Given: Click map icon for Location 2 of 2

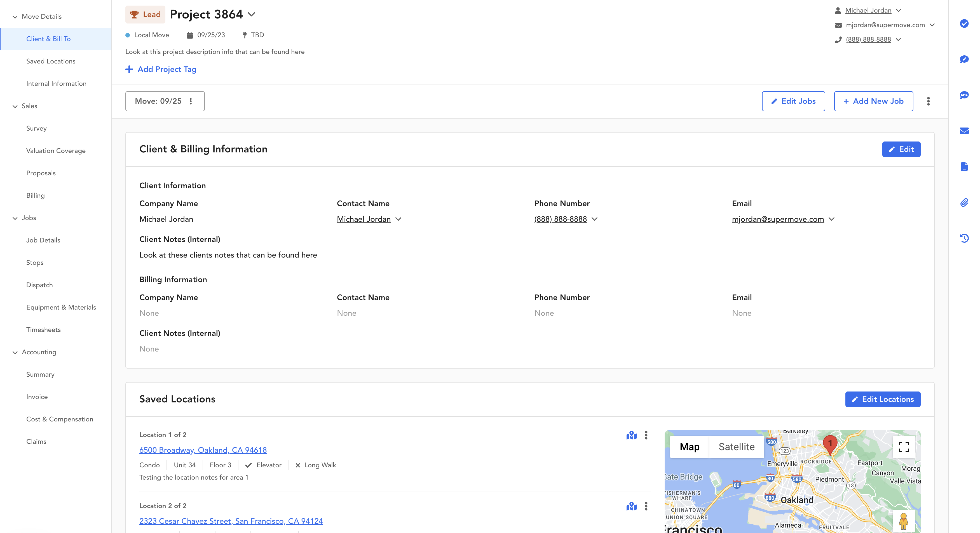Looking at the screenshot, I should pos(632,506).
